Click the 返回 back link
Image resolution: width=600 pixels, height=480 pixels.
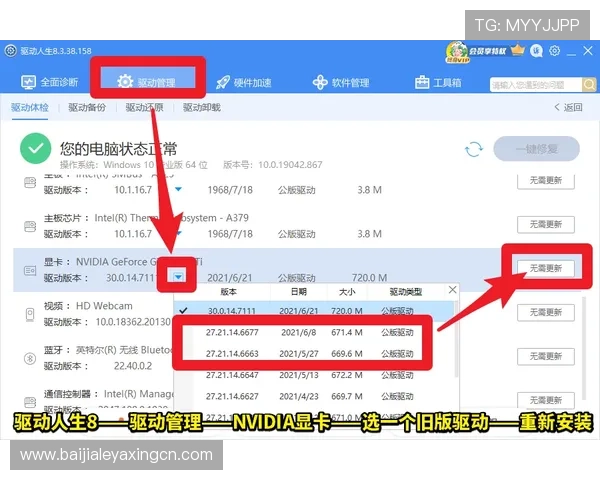568,108
